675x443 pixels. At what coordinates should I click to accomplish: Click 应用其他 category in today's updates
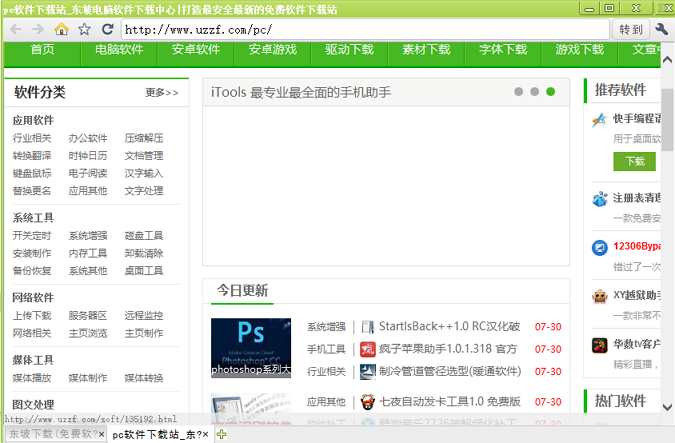(x=326, y=402)
